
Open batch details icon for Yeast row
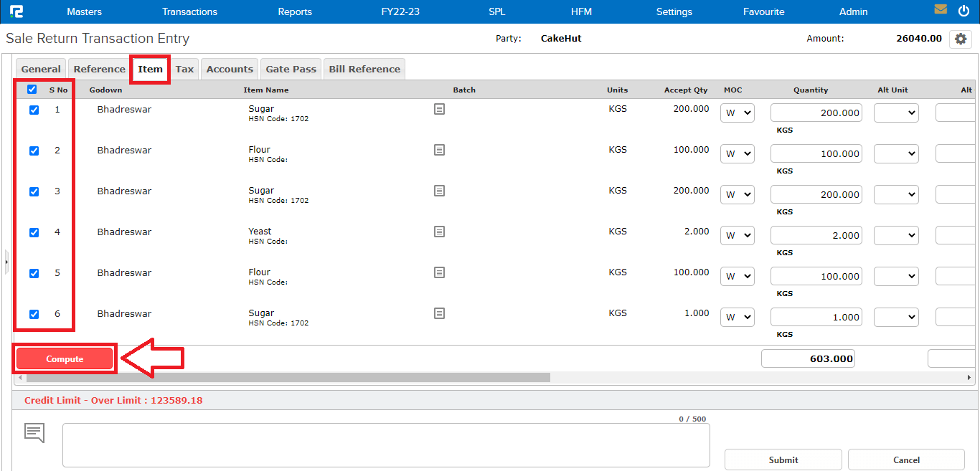[439, 232]
